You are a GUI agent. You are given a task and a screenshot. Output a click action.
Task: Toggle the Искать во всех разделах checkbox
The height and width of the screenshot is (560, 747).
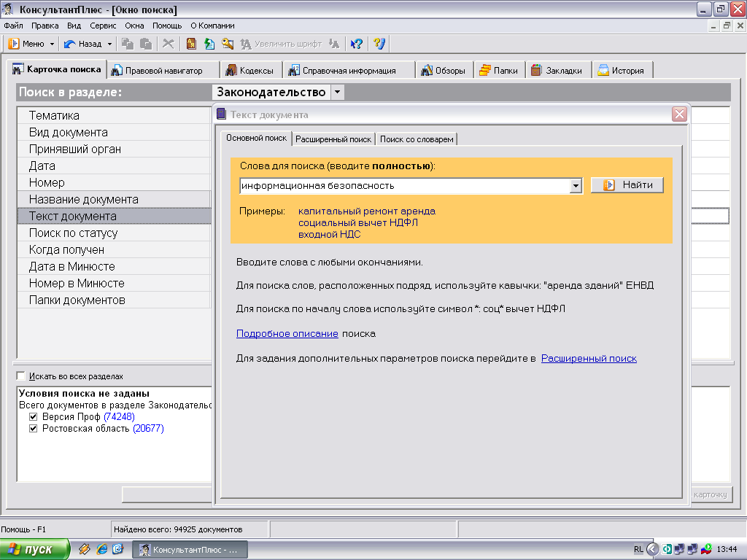tap(20, 376)
